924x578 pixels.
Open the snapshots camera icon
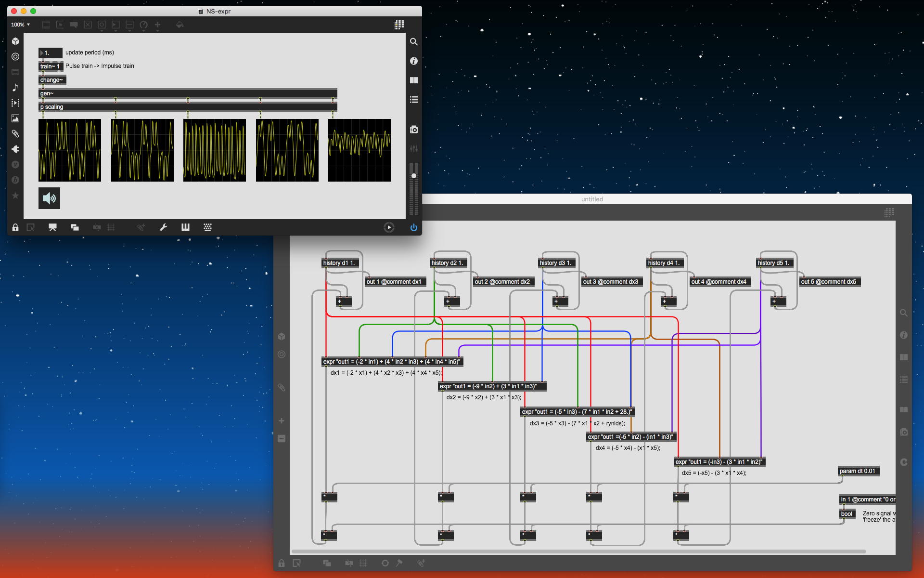coord(413,130)
